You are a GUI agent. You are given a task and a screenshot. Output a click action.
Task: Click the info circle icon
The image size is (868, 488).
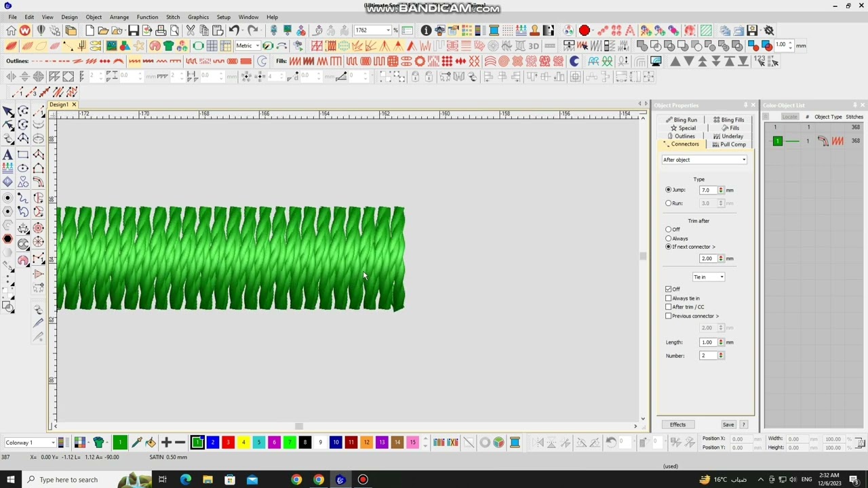click(426, 30)
